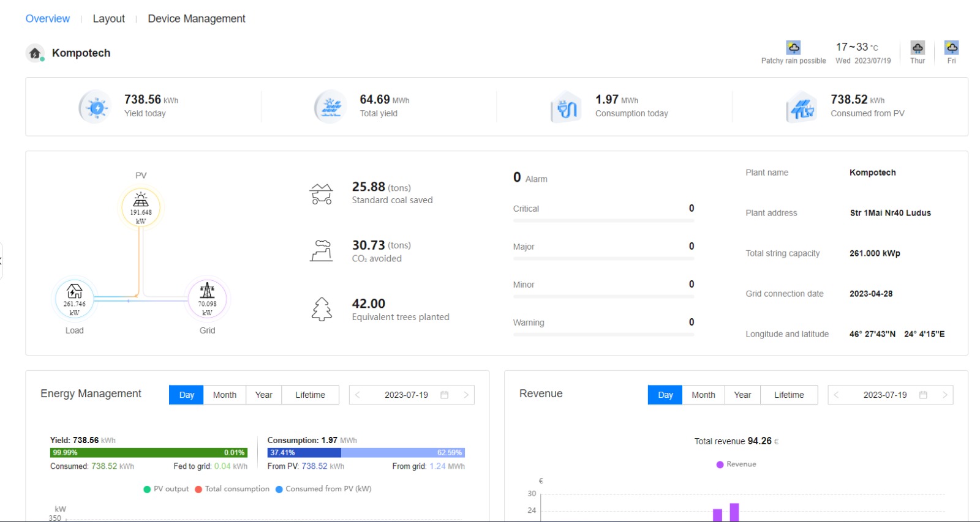This screenshot has width=980, height=522.
Task: Go to next day in Revenue panel
Action: (944, 395)
